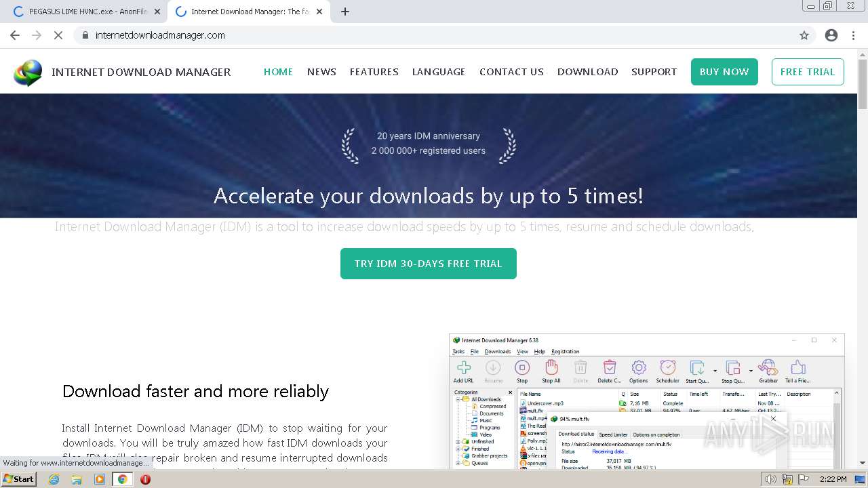Open a new tab with plus button
This screenshot has width=868, height=488.
(x=345, y=12)
